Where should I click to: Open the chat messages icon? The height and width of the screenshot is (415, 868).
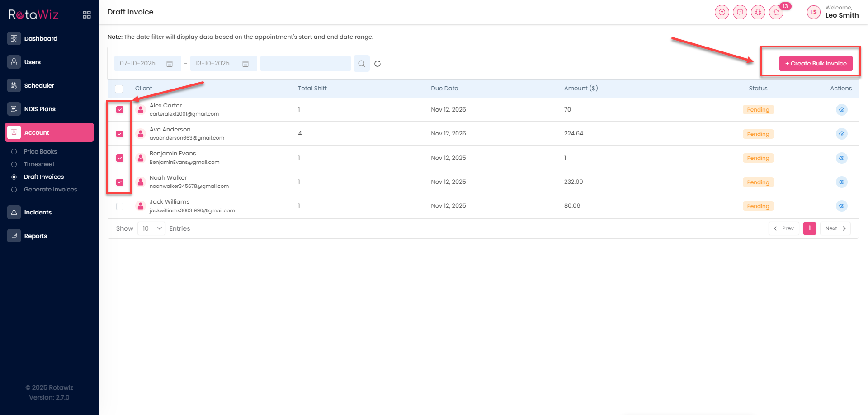[740, 13]
